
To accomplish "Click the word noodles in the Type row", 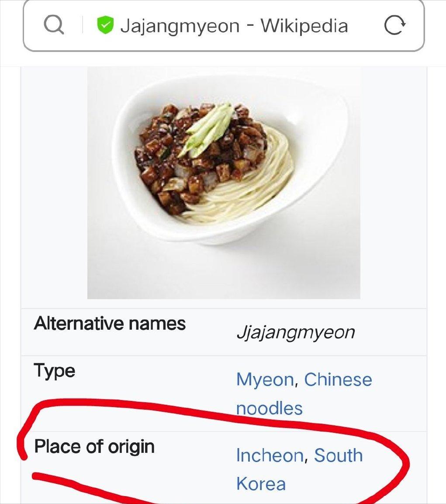I will [x=270, y=408].
